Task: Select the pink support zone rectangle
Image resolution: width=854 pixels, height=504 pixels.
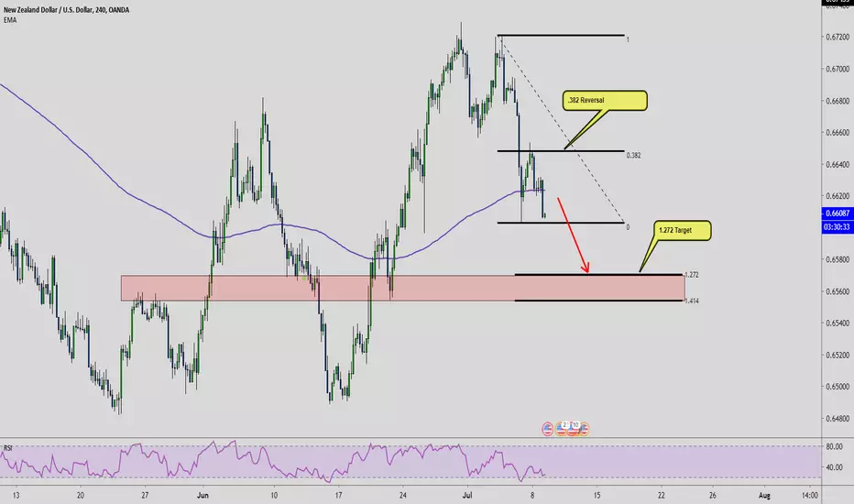Action: coord(402,288)
